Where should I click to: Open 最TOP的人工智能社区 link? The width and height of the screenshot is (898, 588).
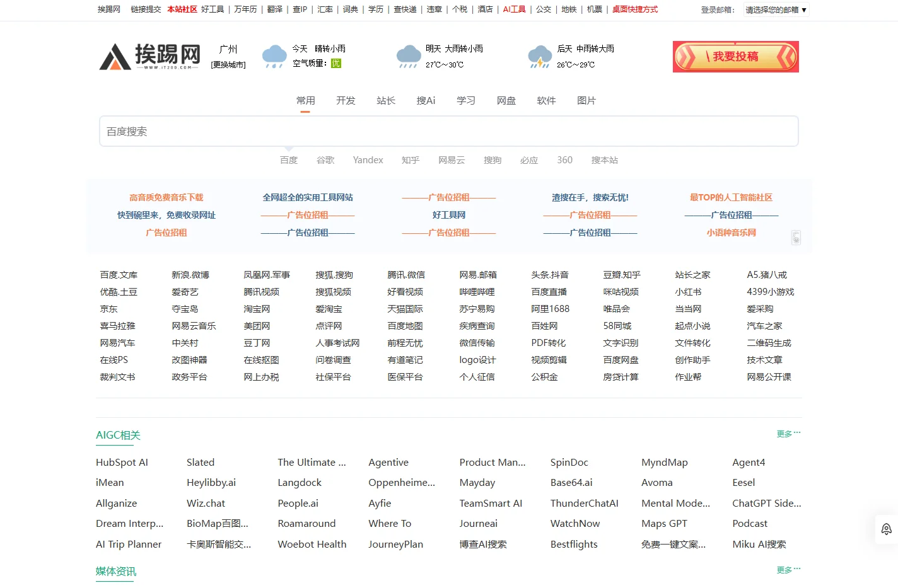[x=732, y=197]
